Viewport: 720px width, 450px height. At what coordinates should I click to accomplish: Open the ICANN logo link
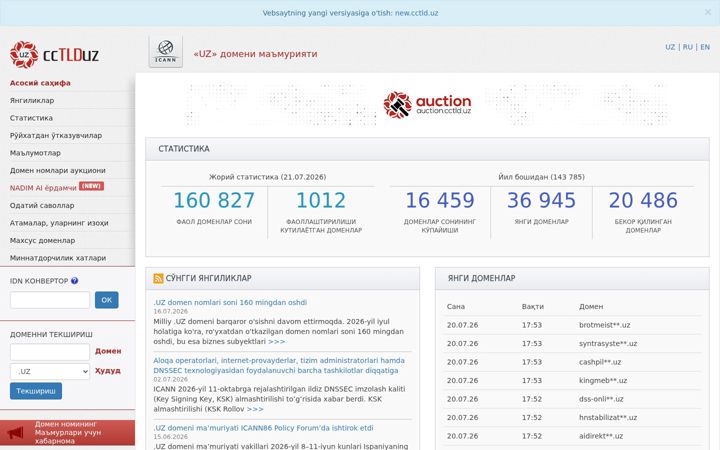coord(166,51)
